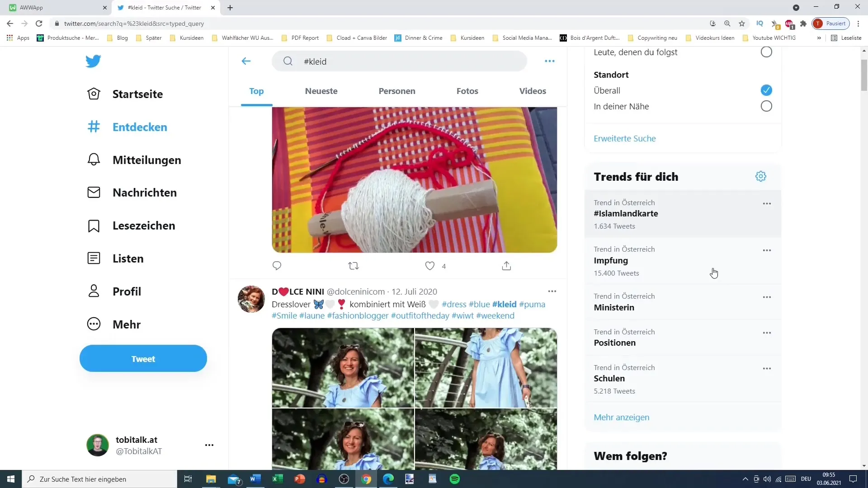Open the Windows Start menu

click(x=11, y=479)
